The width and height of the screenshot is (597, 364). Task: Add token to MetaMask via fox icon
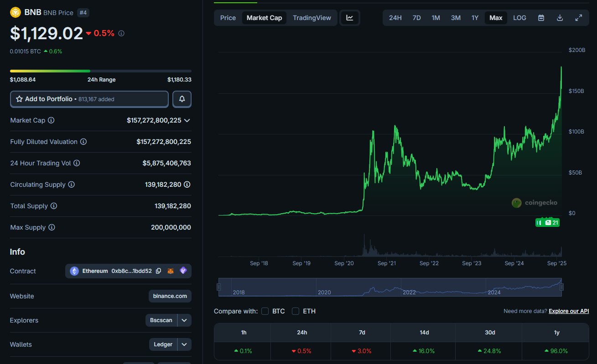171,271
